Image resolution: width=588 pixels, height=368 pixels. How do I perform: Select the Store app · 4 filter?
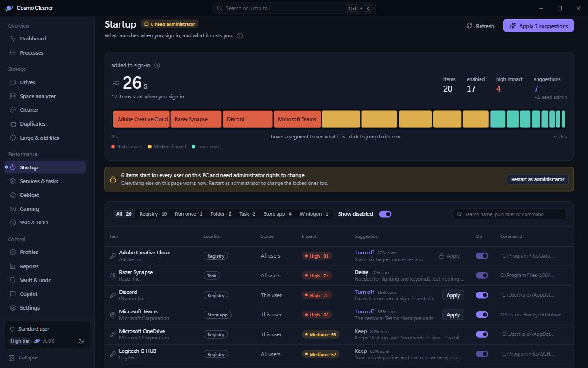(x=277, y=214)
